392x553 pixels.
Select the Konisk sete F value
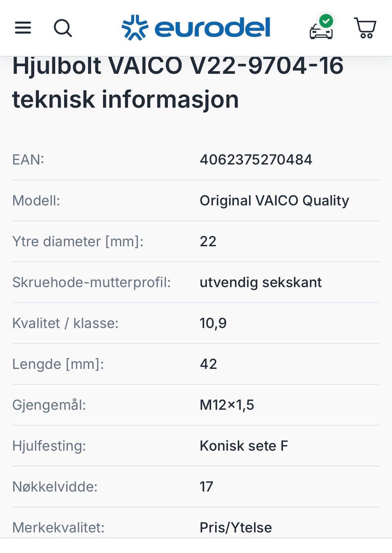(x=244, y=446)
